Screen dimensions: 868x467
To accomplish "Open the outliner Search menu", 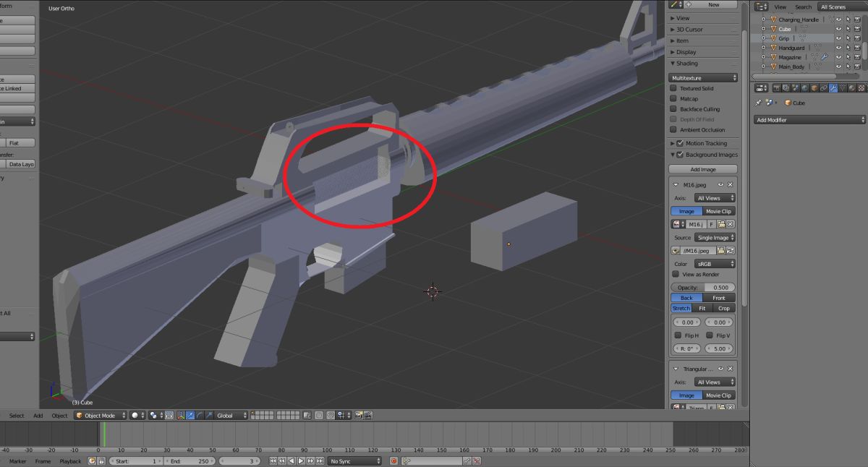I will [x=804, y=7].
